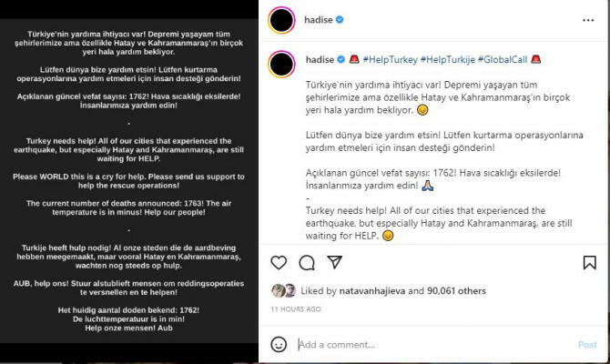Click the hadise username in the caption

click(x=318, y=59)
